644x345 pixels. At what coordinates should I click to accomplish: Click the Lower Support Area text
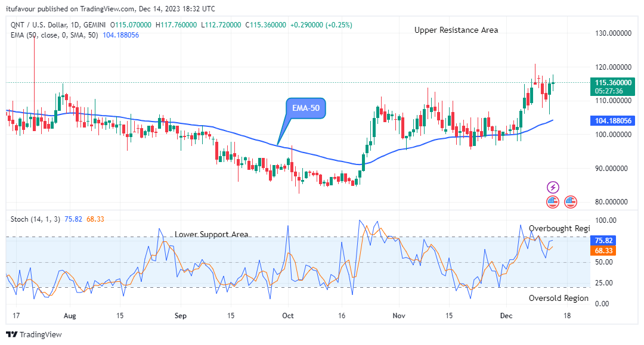(x=212, y=234)
